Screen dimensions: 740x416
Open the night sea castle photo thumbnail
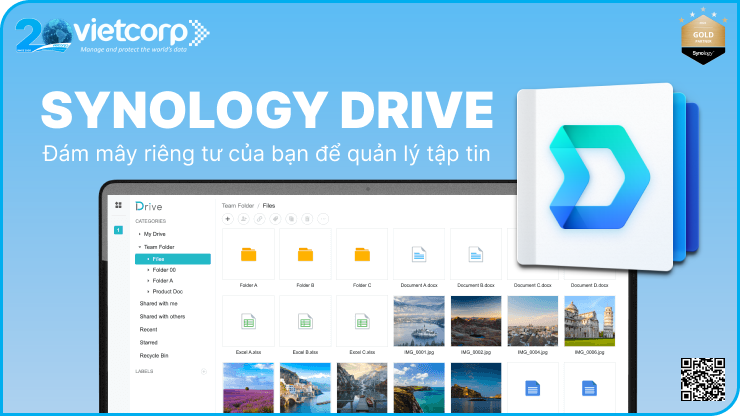(476, 388)
